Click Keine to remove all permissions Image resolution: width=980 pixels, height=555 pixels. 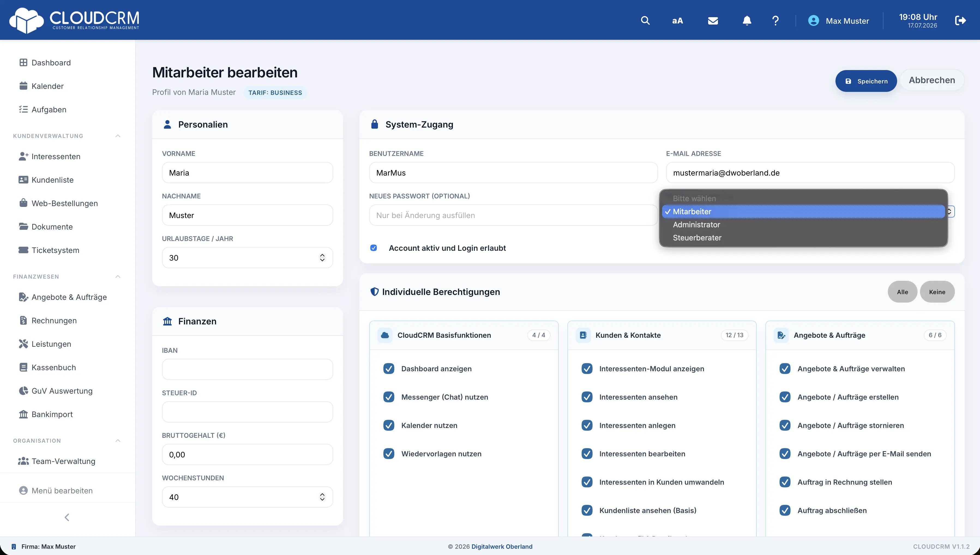click(937, 292)
